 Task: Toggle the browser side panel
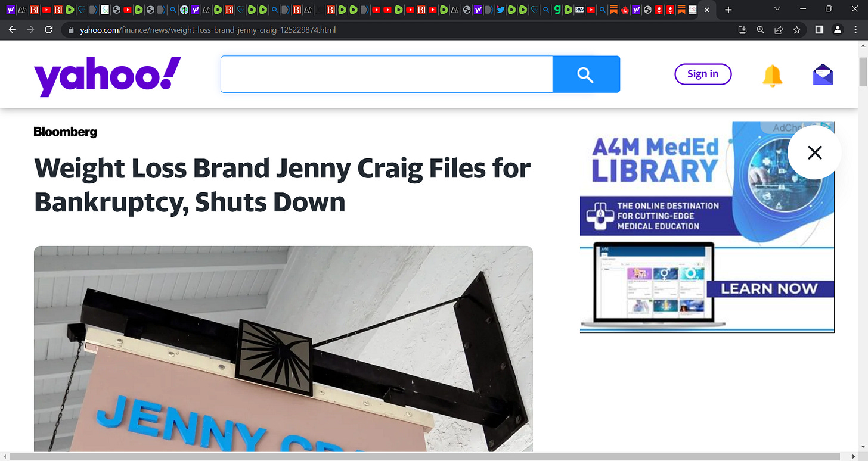(819, 29)
